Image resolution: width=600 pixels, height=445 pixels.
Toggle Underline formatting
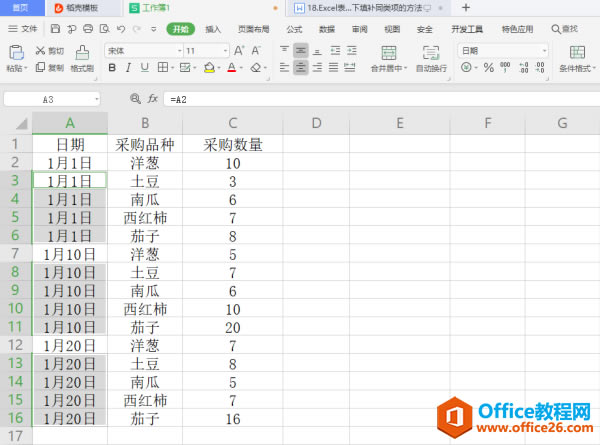tap(145, 68)
